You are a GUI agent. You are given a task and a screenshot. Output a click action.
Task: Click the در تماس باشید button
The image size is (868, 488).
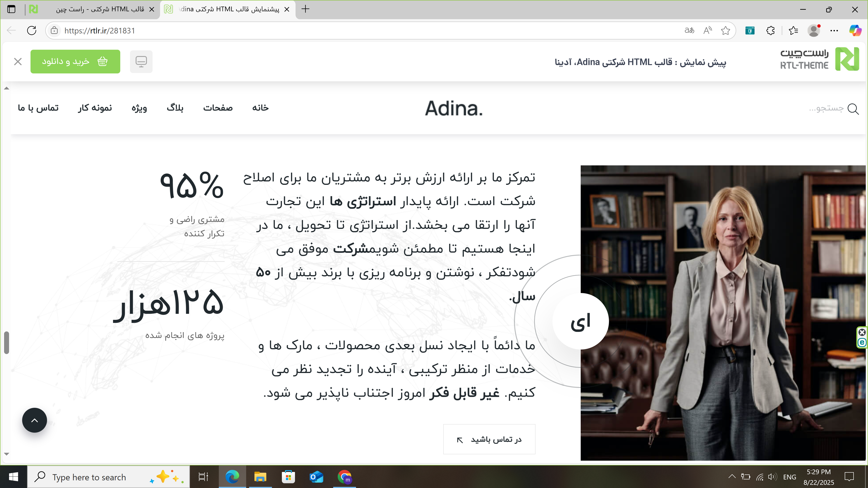pos(489,439)
